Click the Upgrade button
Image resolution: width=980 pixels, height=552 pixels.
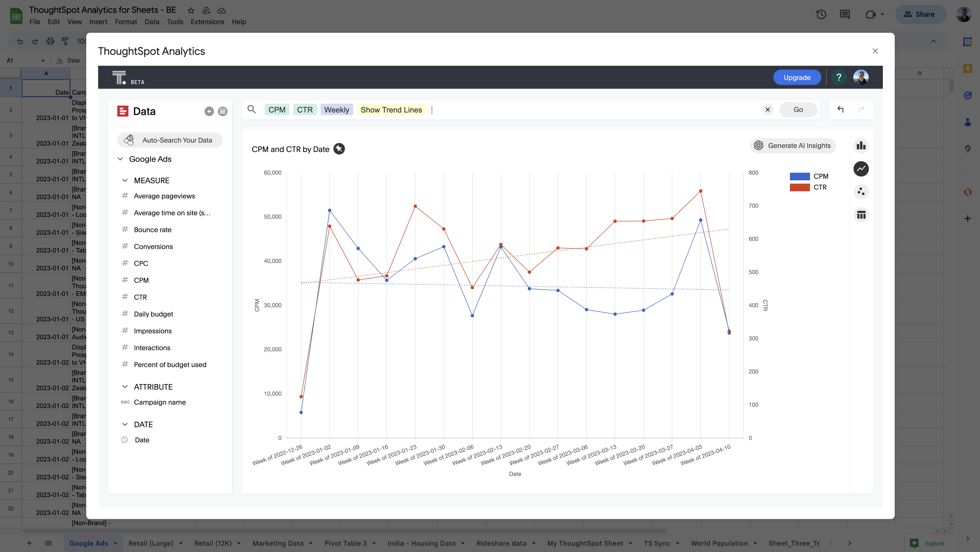click(x=797, y=78)
